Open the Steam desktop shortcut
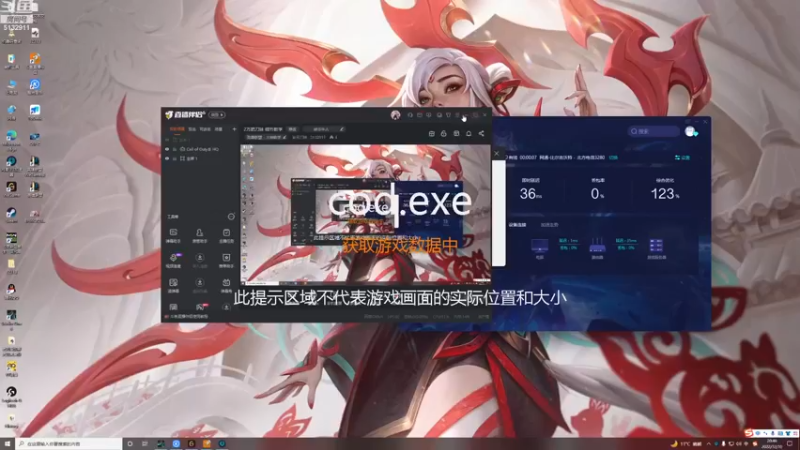800x450 pixels. (11, 215)
